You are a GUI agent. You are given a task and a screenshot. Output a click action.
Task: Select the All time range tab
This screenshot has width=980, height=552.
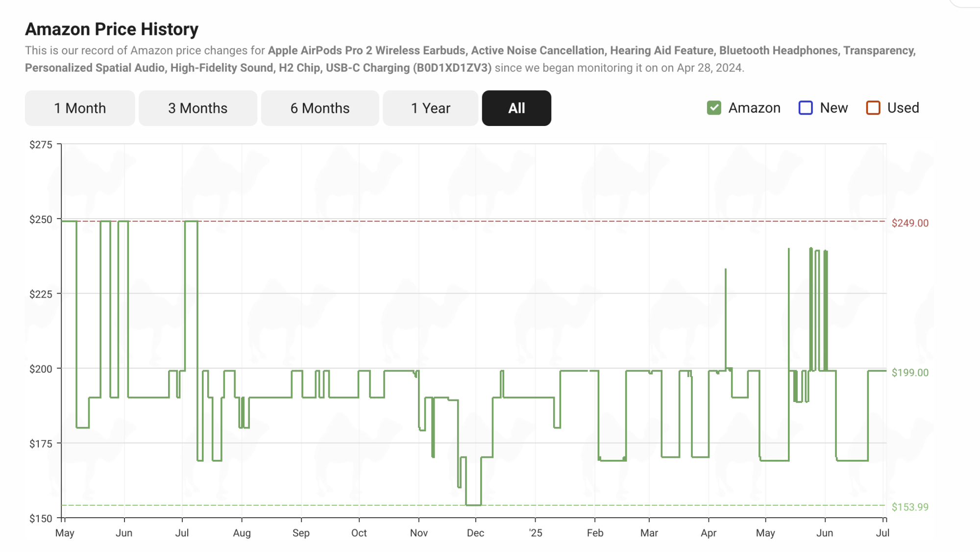point(516,108)
